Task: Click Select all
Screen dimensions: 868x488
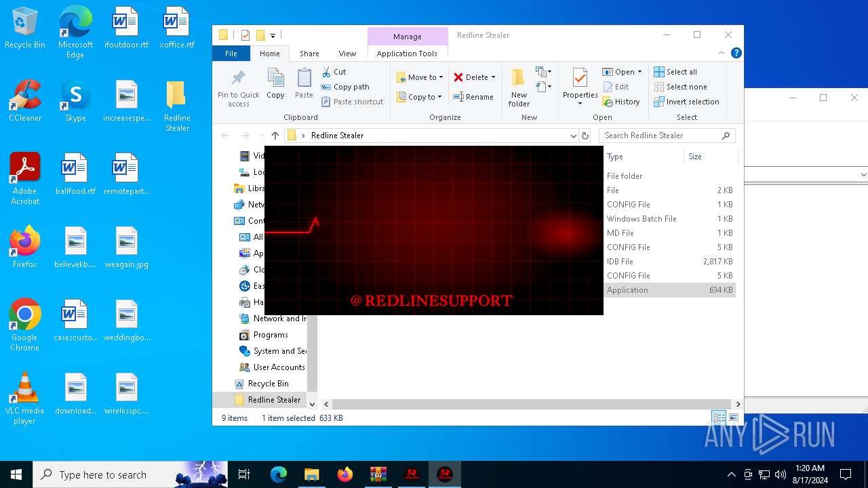Action: point(675,72)
